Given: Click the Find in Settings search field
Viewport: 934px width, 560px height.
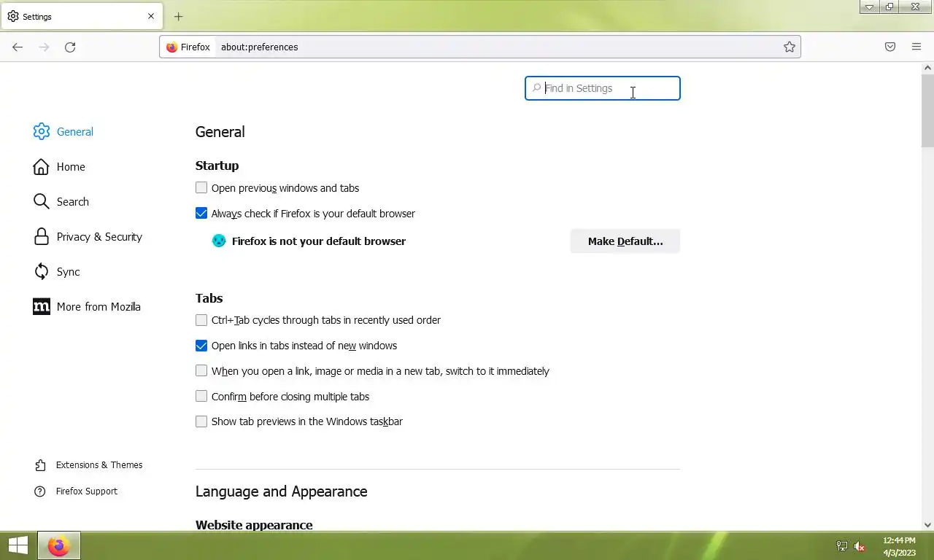Looking at the screenshot, I should click(603, 88).
